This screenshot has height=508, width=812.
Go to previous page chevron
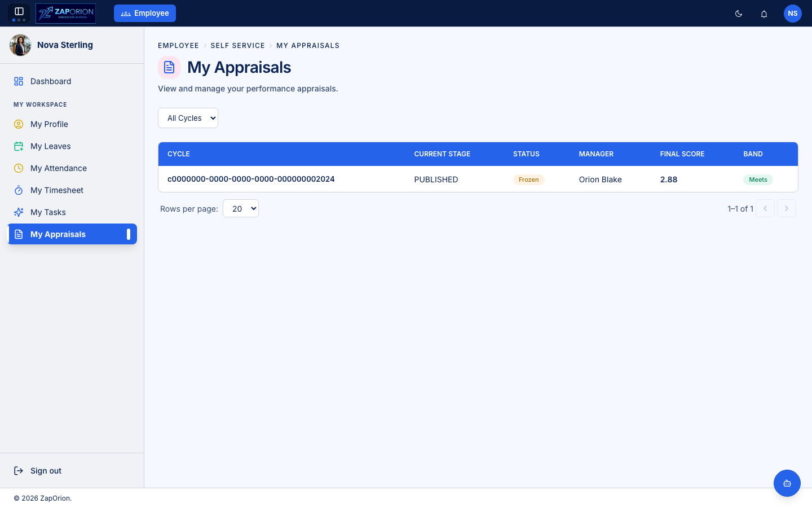[765, 208]
